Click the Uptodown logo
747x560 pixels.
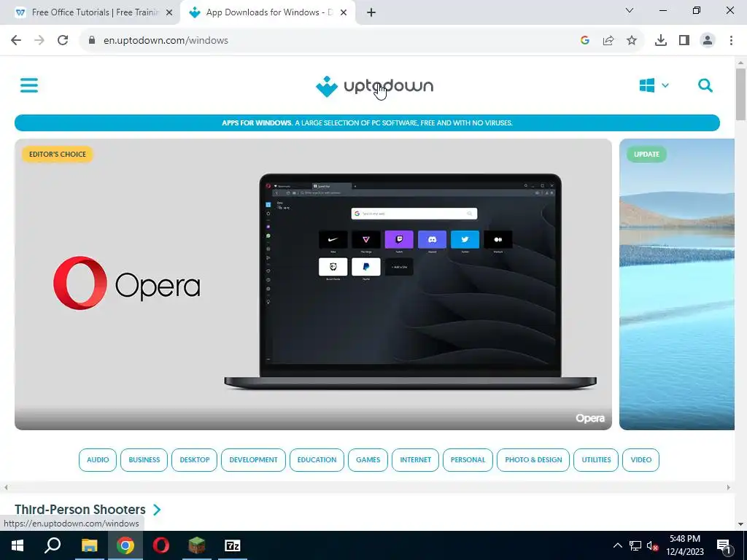tap(374, 86)
